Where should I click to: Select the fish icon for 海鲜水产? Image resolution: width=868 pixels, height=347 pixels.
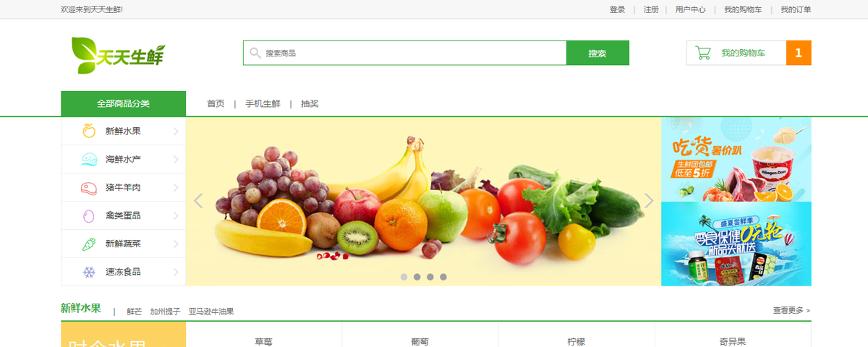89,159
